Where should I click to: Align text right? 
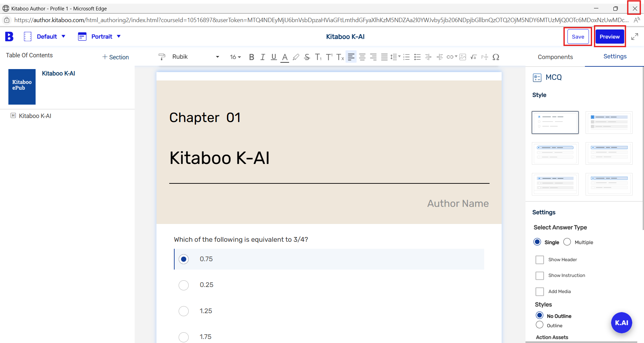click(373, 57)
